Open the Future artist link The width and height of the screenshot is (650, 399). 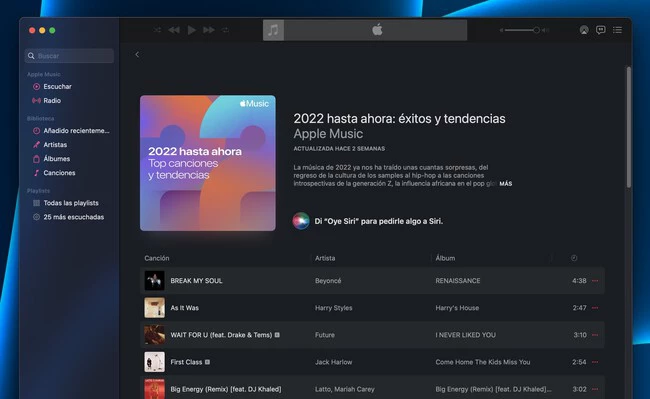pyautogui.click(x=325, y=335)
